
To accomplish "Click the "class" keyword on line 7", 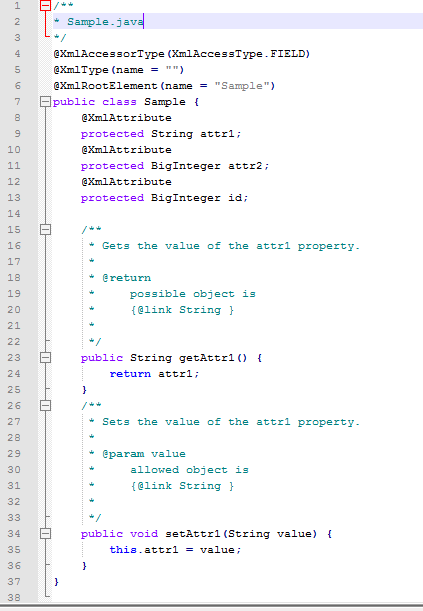I will tap(120, 102).
